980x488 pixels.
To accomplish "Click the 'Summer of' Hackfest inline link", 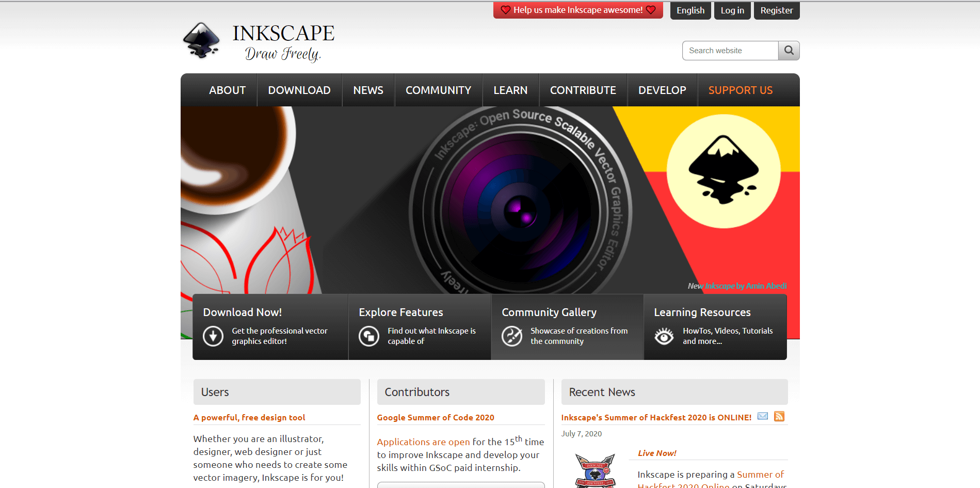I will (x=760, y=475).
